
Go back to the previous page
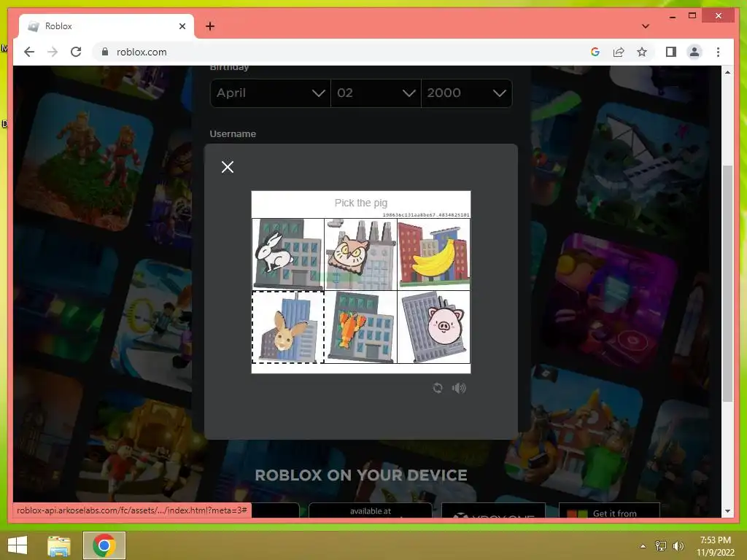29,52
